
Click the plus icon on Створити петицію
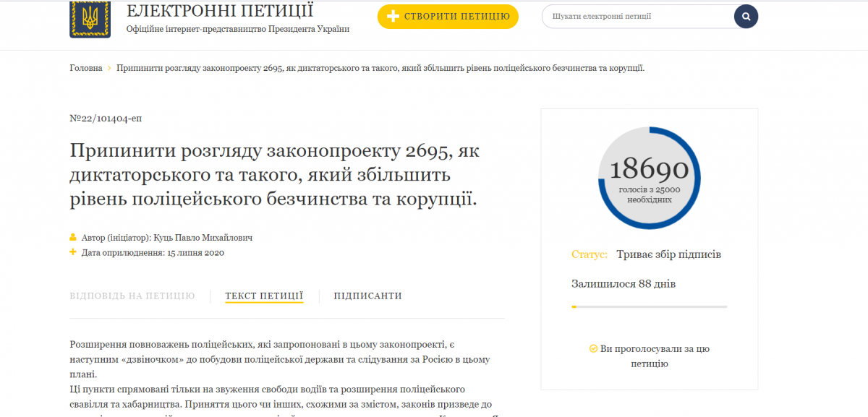tap(393, 16)
